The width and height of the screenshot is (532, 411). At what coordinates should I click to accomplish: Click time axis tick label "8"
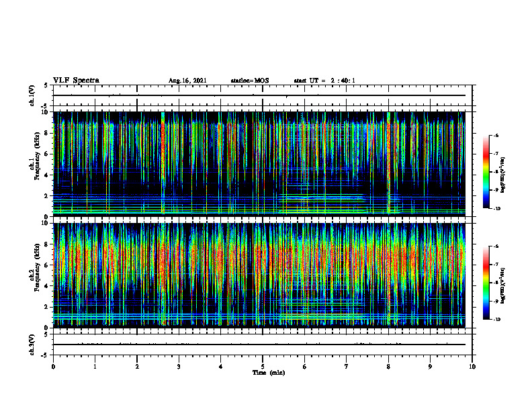click(388, 367)
